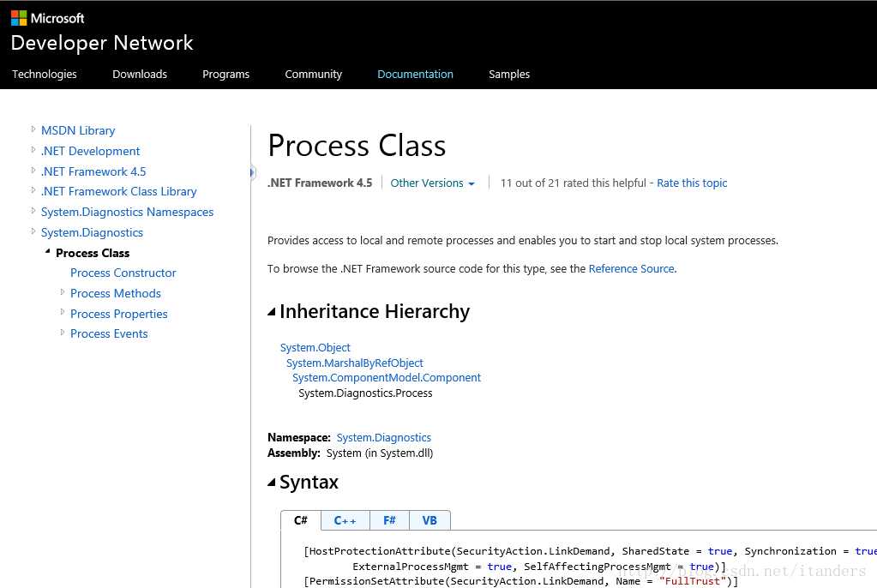Open the System.Object link
Viewport: 877px width, 588px height.
pos(315,347)
